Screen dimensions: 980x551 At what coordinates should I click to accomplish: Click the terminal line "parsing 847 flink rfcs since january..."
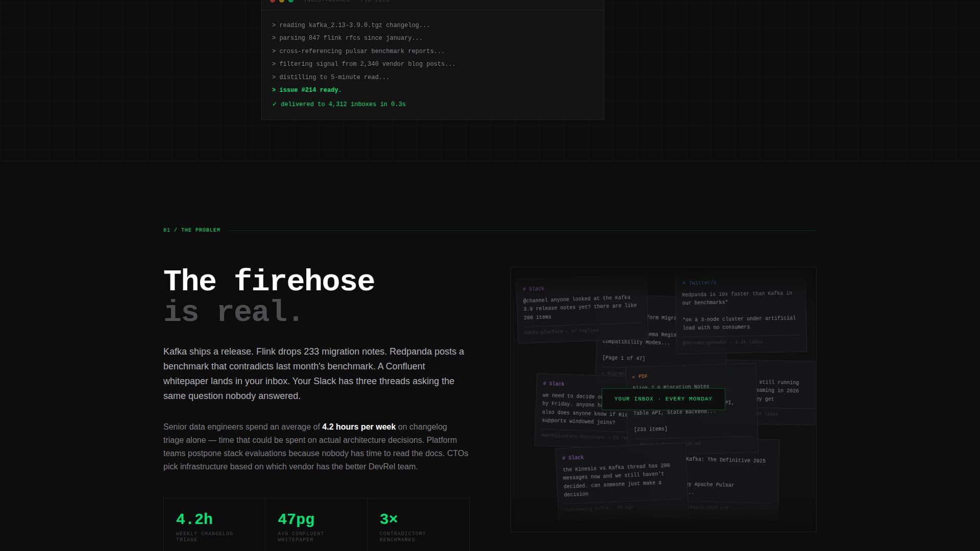point(347,38)
